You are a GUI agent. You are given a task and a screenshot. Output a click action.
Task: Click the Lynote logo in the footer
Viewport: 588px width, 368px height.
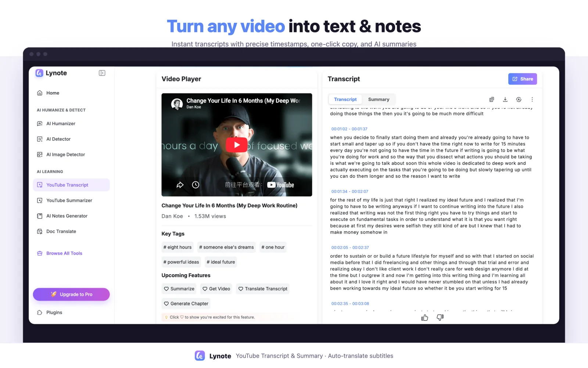(200, 355)
